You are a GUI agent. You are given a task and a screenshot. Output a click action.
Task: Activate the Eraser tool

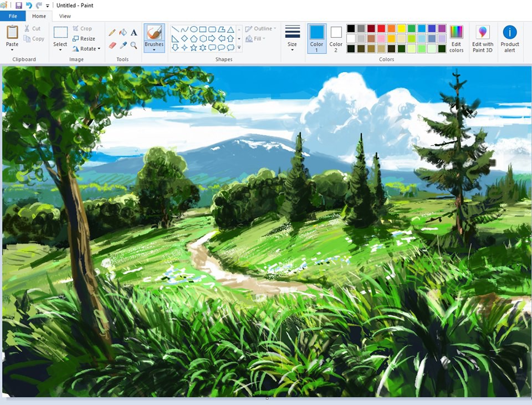pos(112,45)
